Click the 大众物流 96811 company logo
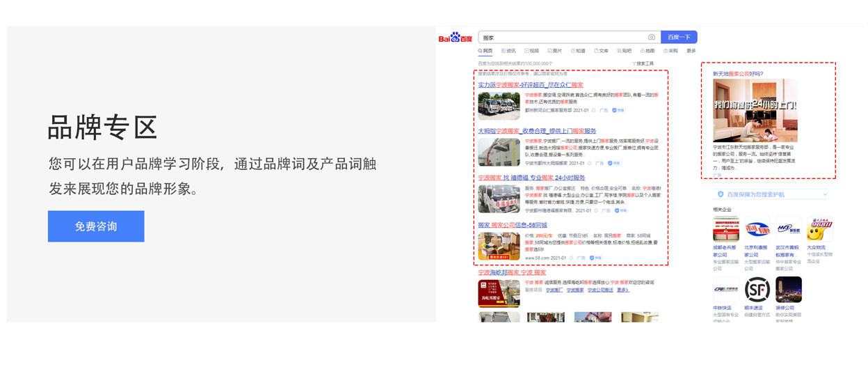 pos(819,228)
